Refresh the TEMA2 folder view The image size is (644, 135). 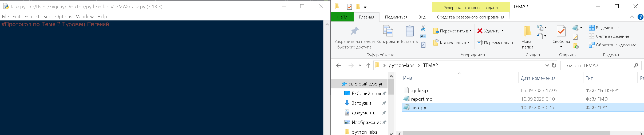(x=554, y=65)
